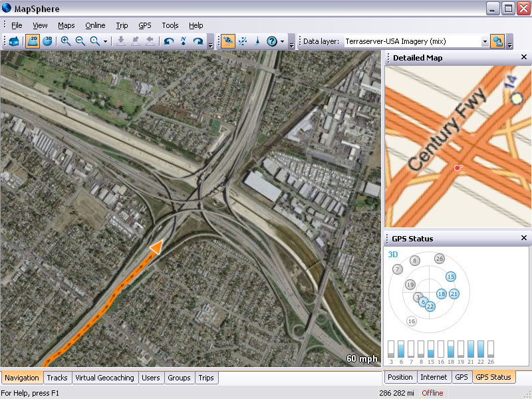Click satellite 19 in sky plot
The height and width of the screenshot is (399, 532).
(410, 285)
